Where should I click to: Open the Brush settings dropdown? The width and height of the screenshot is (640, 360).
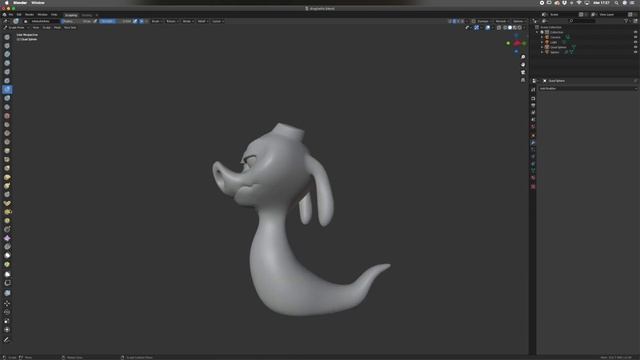pyautogui.click(x=156, y=21)
